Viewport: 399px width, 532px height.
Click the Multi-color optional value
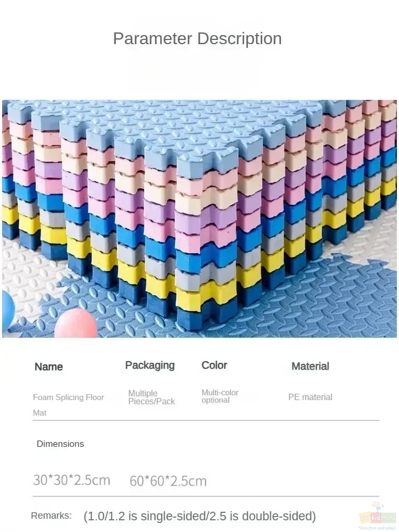[x=220, y=396]
